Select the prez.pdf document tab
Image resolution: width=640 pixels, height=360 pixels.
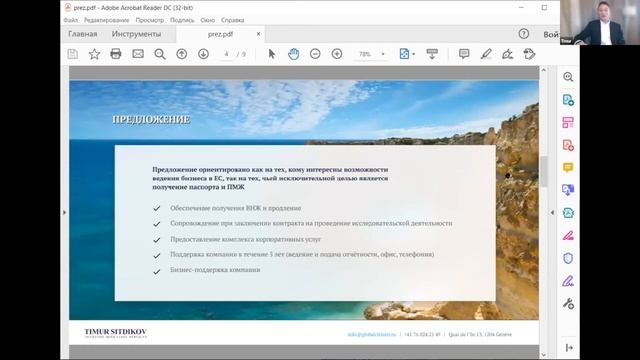click(x=220, y=34)
